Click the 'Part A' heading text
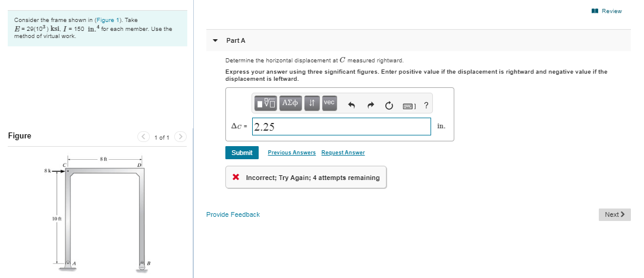Screen dimensions: 644x278 pos(235,40)
